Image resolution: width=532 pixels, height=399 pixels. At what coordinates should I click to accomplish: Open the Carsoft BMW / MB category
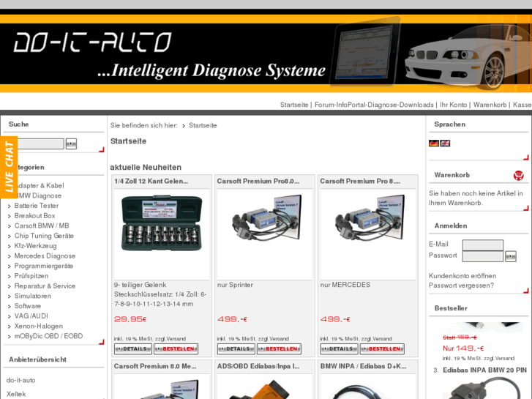42,225
